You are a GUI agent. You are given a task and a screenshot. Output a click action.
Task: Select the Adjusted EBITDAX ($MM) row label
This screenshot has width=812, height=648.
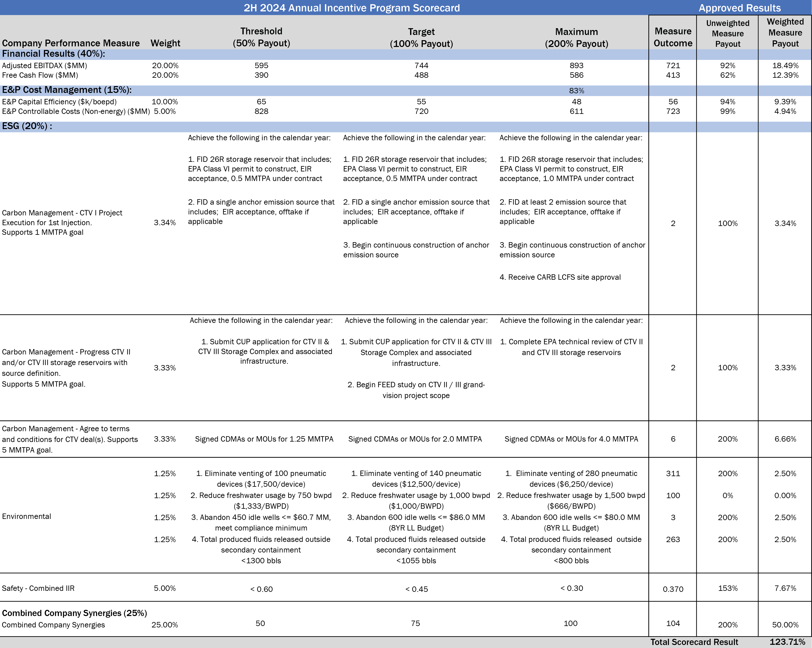[x=44, y=66]
